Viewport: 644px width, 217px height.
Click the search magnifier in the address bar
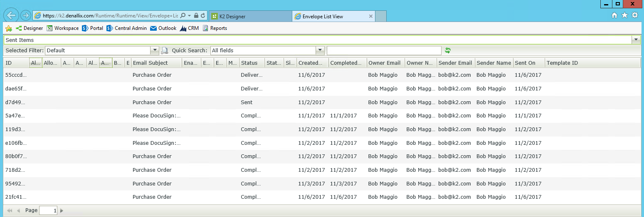tap(183, 16)
